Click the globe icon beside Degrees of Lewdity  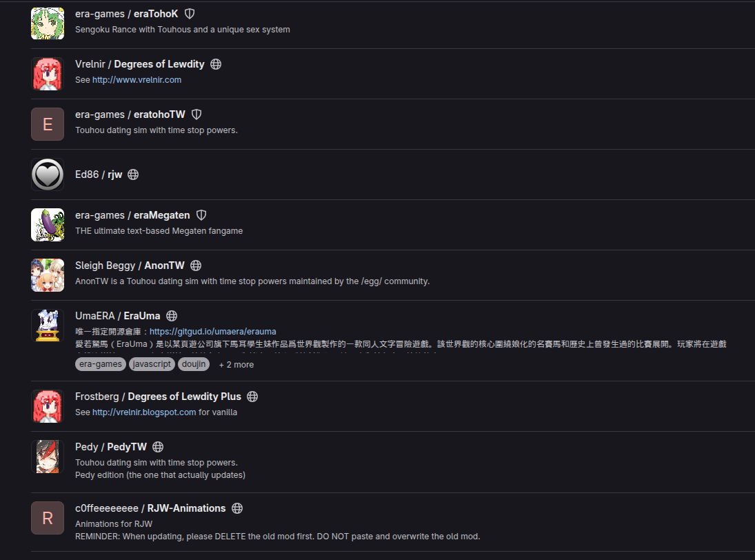click(216, 64)
